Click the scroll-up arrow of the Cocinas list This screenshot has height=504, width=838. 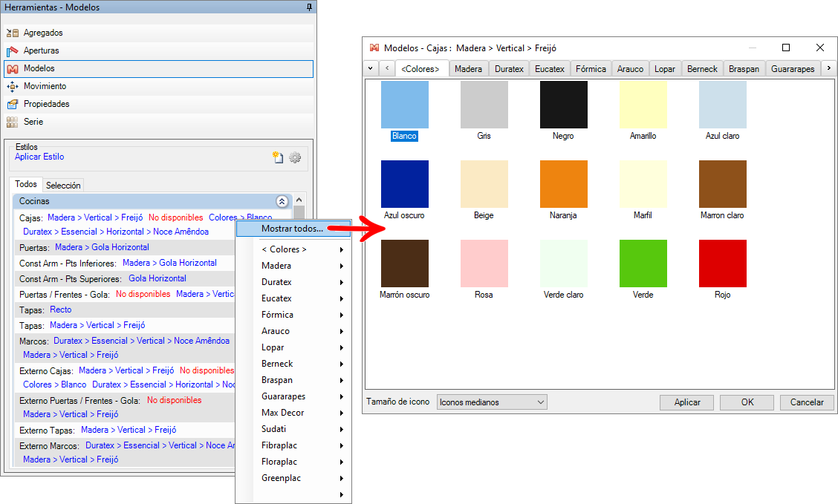pyautogui.click(x=299, y=200)
